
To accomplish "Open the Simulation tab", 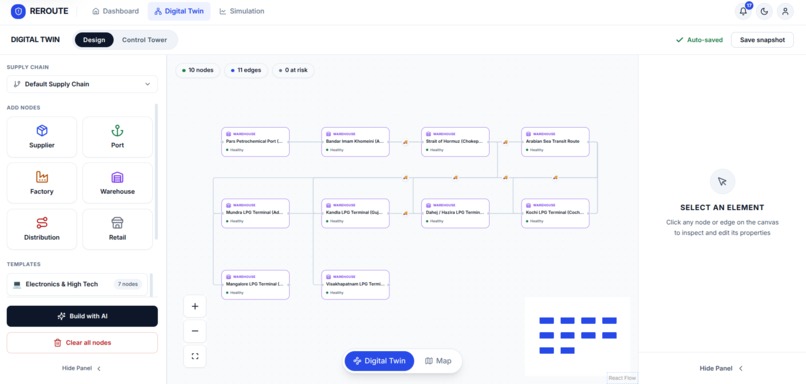I will [x=242, y=11].
